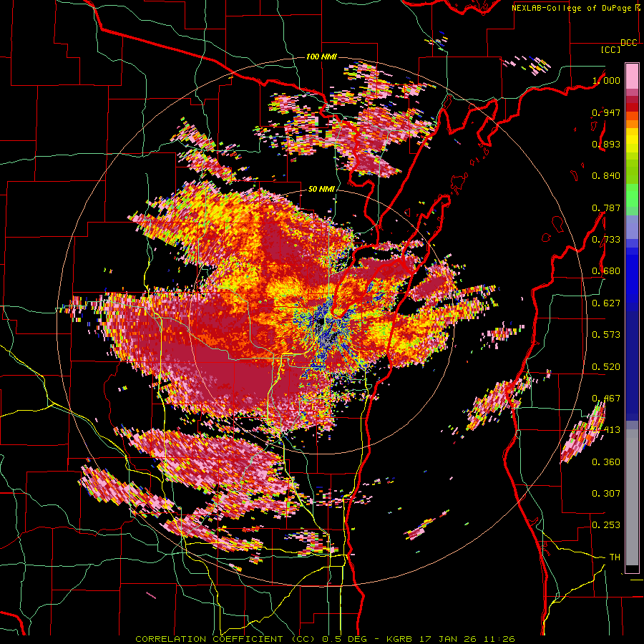The width and height of the screenshot is (644, 644).
Task: Click the 50 NMI range ring label
Action: coord(321,190)
